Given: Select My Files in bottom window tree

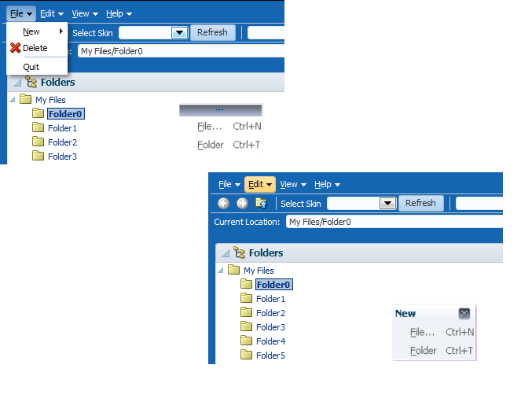Looking at the screenshot, I should 259,271.
